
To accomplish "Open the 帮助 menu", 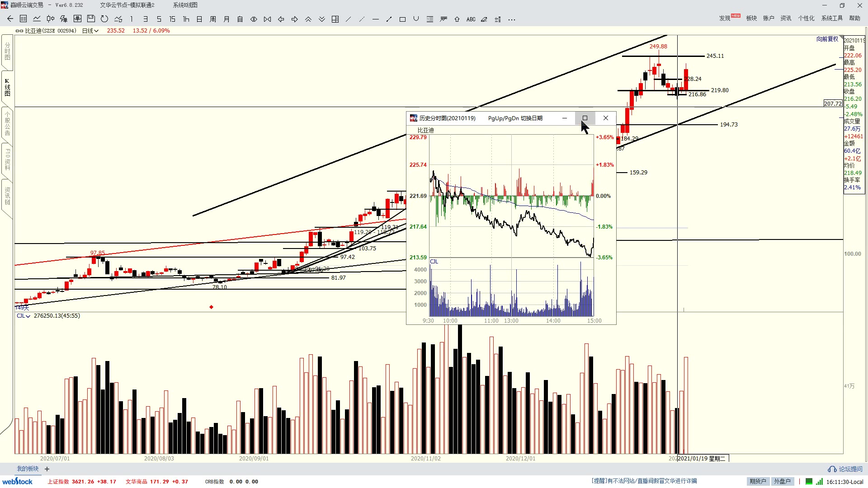I will tap(854, 18).
